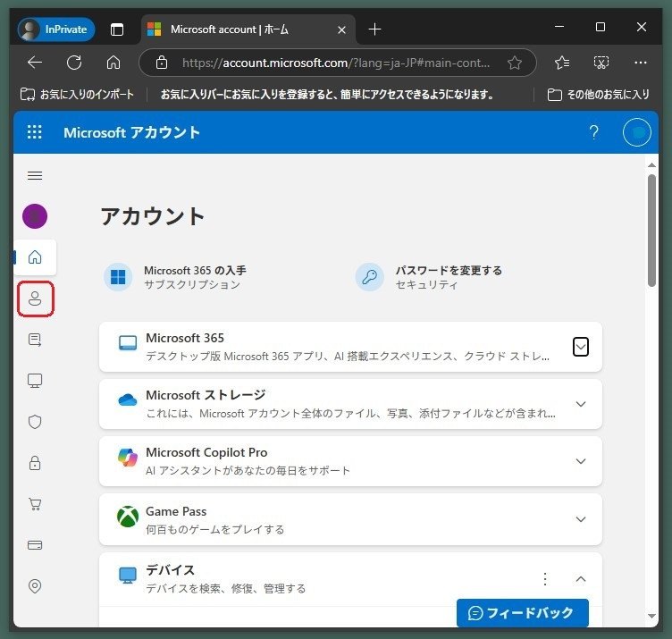The image size is (672, 639).
Task: Click the Windows logo icon for Microsoft 365
Action: 118,277
